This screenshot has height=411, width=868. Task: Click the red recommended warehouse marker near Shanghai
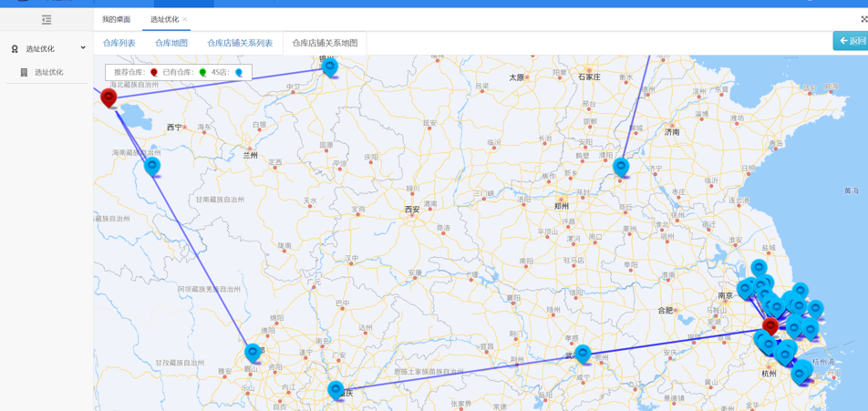tap(770, 325)
